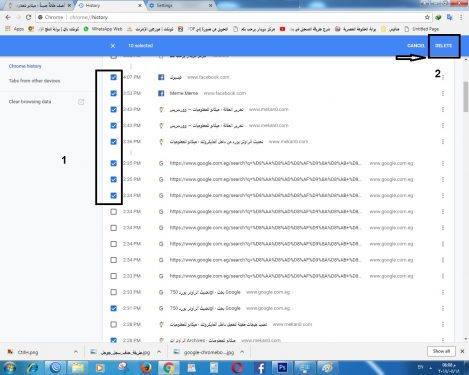Launch Opera from the taskbar
Viewport: 469px width, 375px height.
click(237, 368)
